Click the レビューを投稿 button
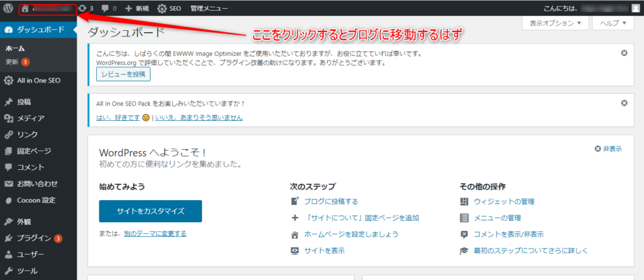The width and height of the screenshot is (644, 280). point(123,74)
